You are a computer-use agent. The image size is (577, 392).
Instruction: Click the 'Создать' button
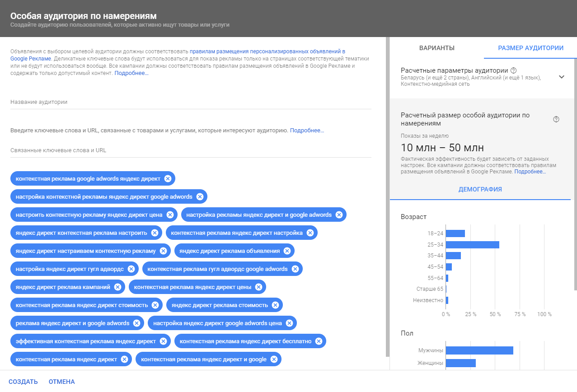23,382
